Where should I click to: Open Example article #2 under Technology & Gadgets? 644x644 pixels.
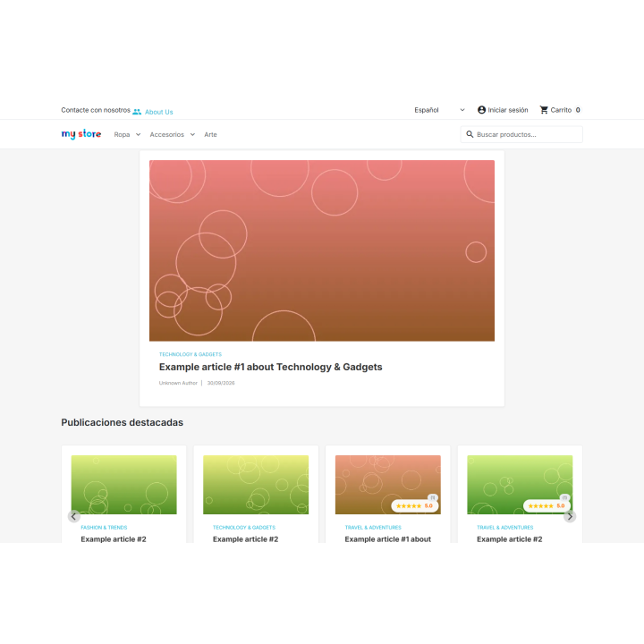point(245,539)
